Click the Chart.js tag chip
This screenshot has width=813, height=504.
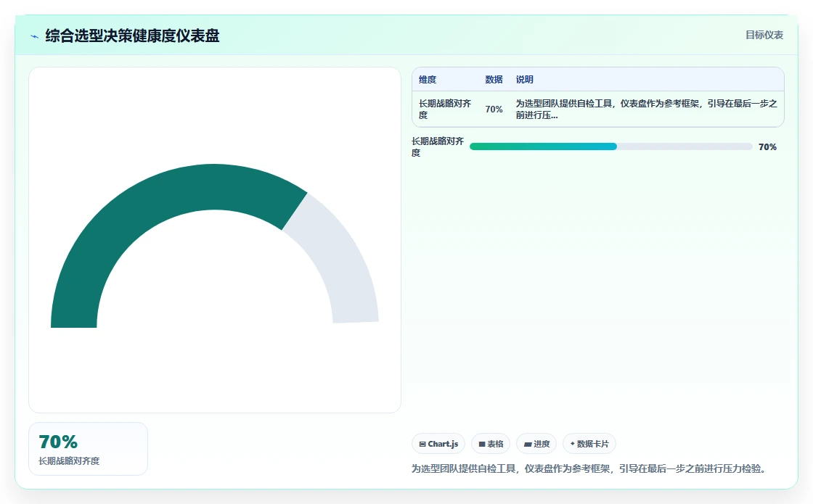(438, 444)
